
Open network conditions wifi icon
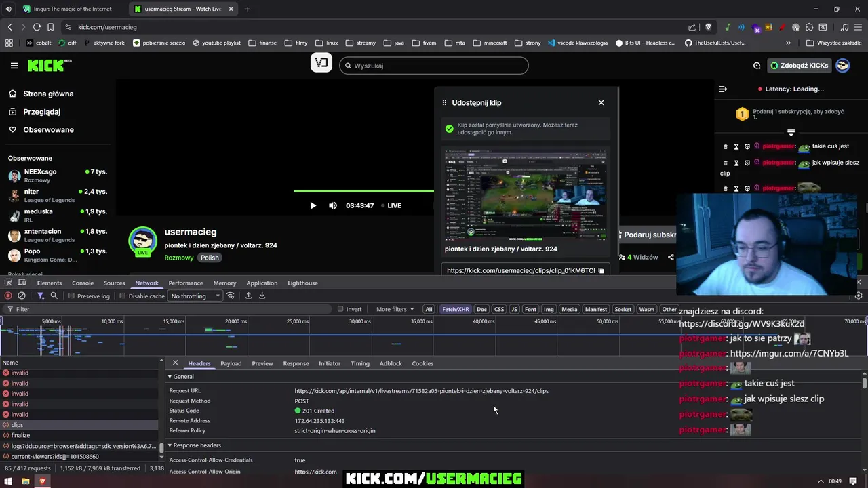click(231, 296)
